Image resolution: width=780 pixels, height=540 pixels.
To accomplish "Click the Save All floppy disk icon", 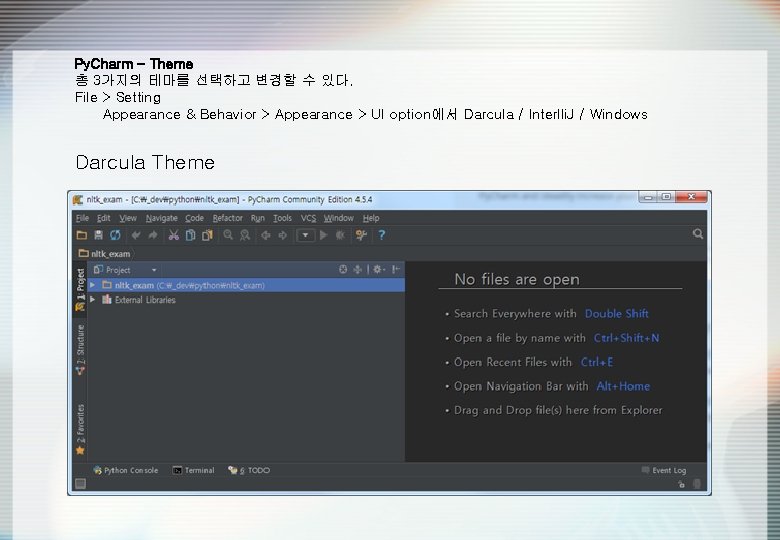I will tap(98, 235).
